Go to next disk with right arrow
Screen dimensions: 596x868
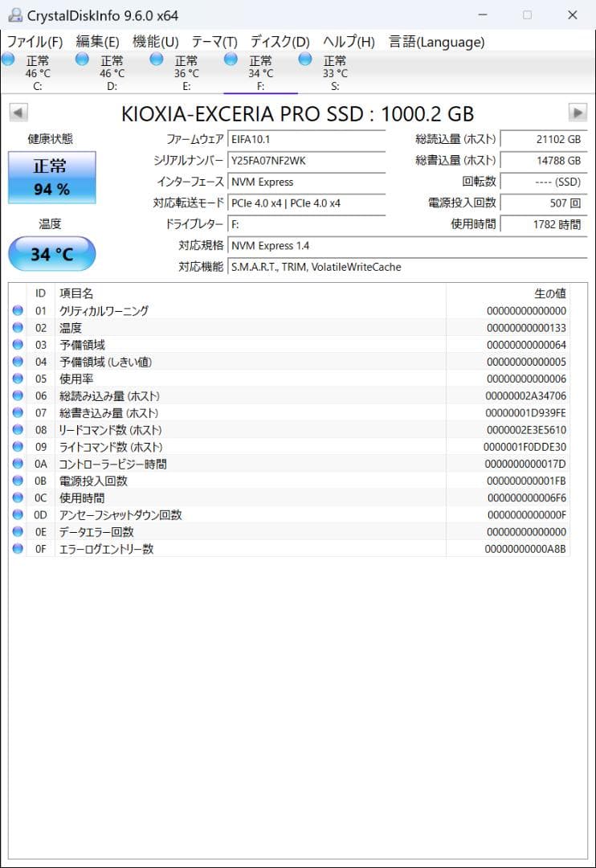[578, 113]
